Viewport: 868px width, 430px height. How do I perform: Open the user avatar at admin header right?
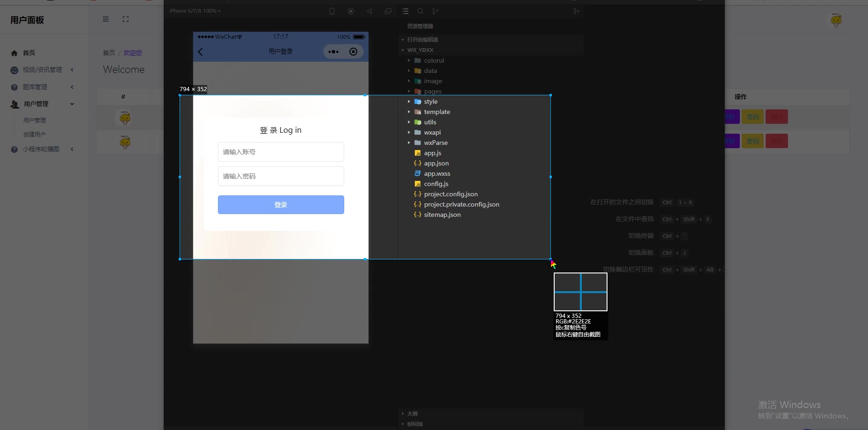pos(836,20)
